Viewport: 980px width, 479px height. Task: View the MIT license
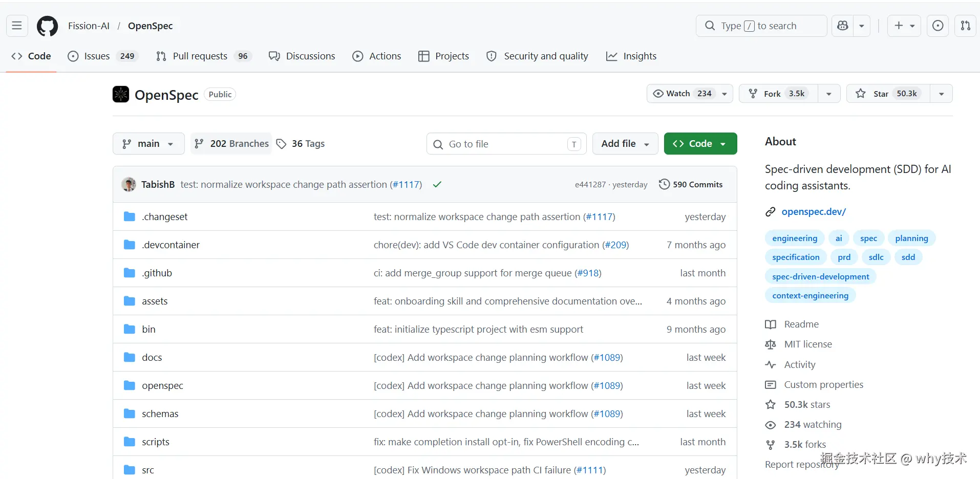(x=807, y=344)
